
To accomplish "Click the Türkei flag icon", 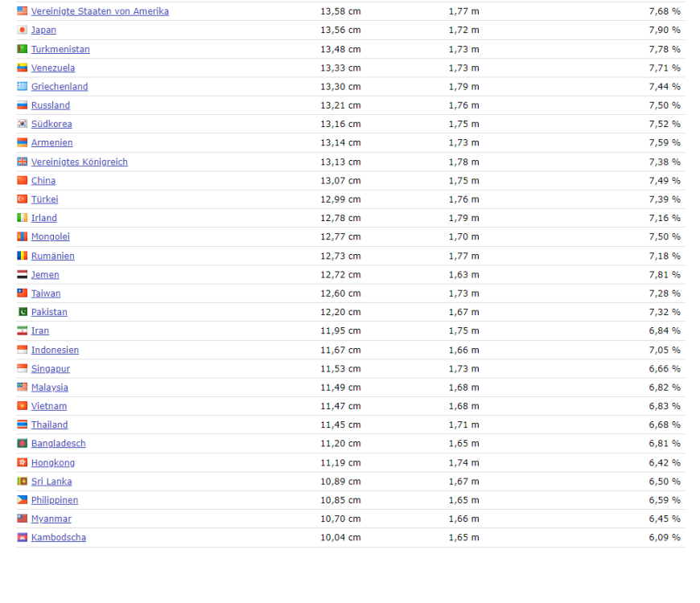I will coord(23,199).
